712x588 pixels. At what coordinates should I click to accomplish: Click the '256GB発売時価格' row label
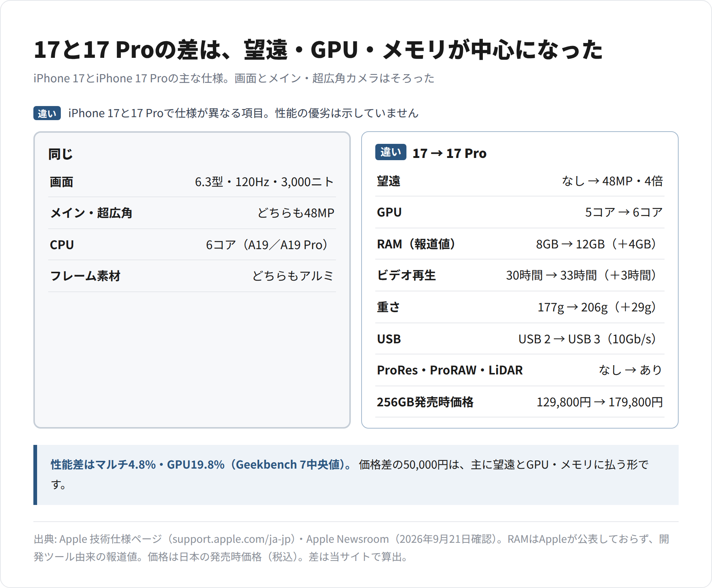pos(425,402)
